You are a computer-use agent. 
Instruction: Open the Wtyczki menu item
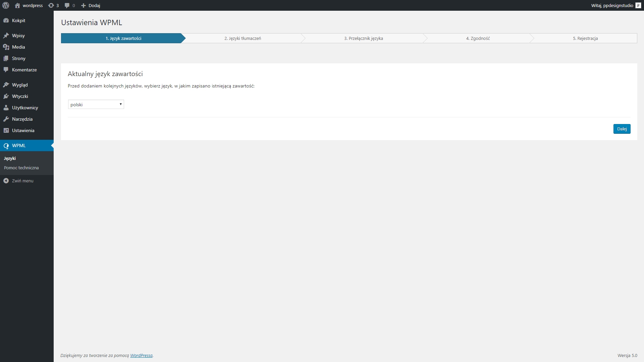click(27, 96)
